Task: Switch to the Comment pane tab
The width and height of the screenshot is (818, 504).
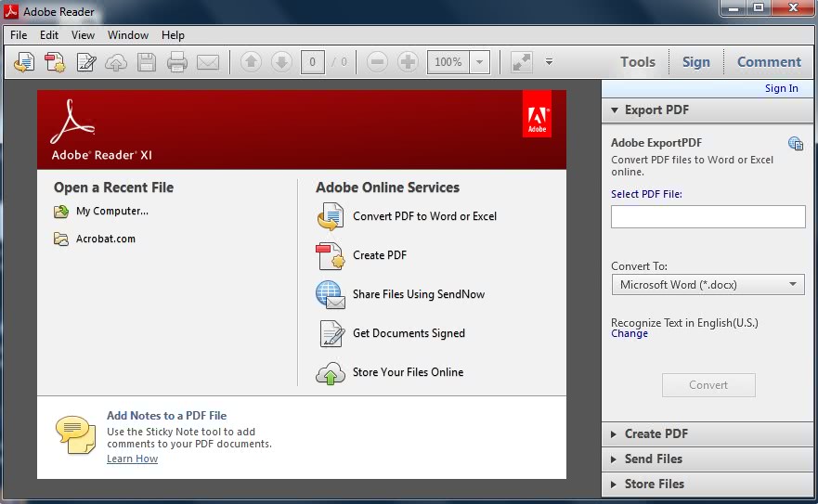Action: [768, 62]
